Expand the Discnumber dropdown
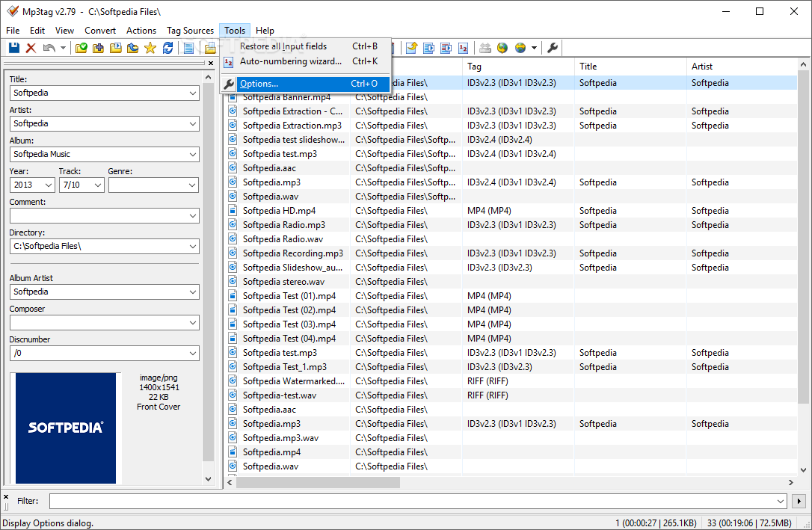The width and height of the screenshot is (812, 530). tap(193, 353)
